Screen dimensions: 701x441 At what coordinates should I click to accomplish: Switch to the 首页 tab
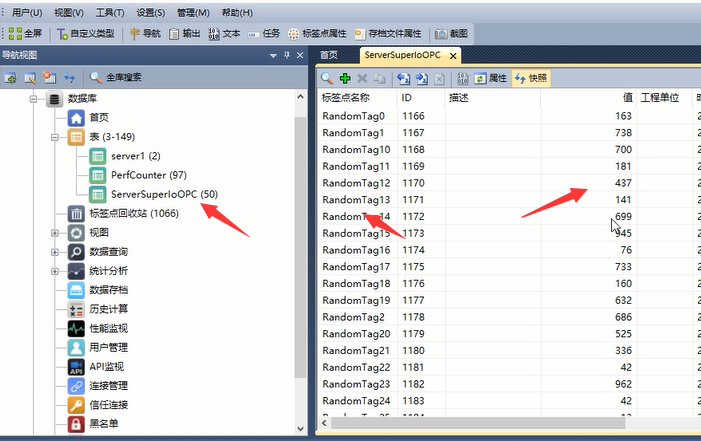329,55
